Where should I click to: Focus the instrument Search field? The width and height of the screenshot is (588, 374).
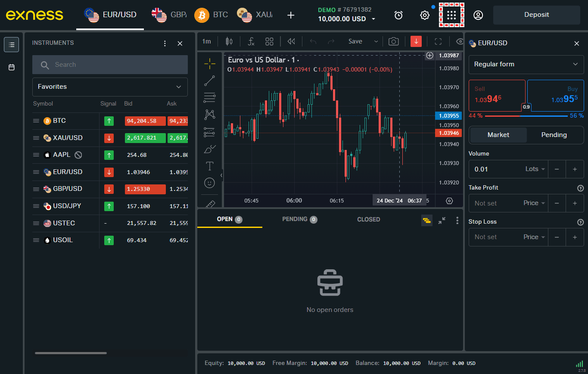pyautogui.click(x=110, y=65)
